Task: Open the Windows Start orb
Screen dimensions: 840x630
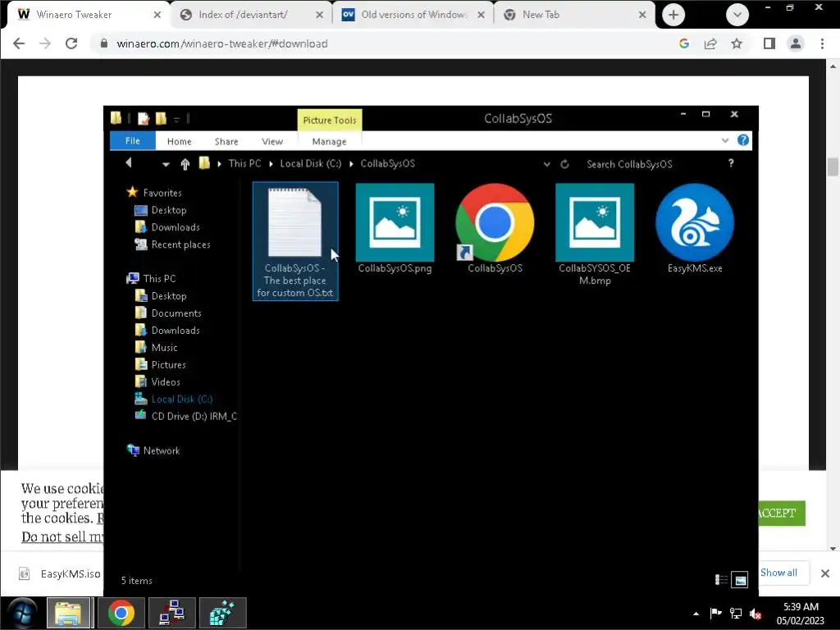Action: point(22,613)
